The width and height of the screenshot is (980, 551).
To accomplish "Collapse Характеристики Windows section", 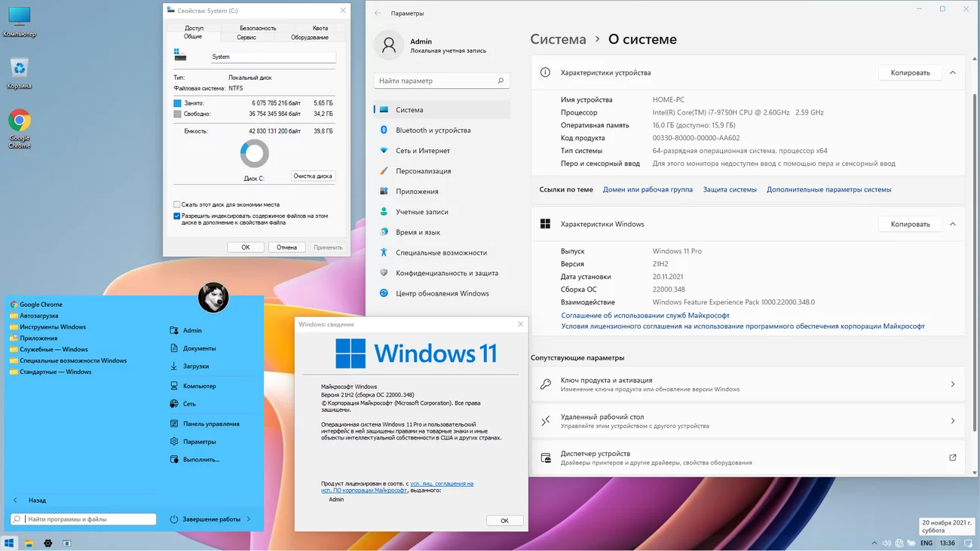I will (952, 224).
